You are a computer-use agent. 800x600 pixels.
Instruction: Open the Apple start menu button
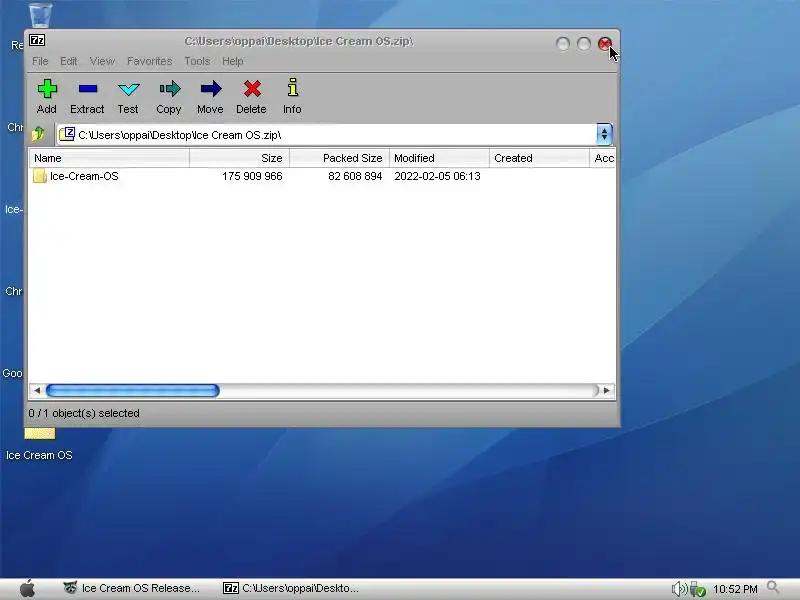(x=28, y=588)
